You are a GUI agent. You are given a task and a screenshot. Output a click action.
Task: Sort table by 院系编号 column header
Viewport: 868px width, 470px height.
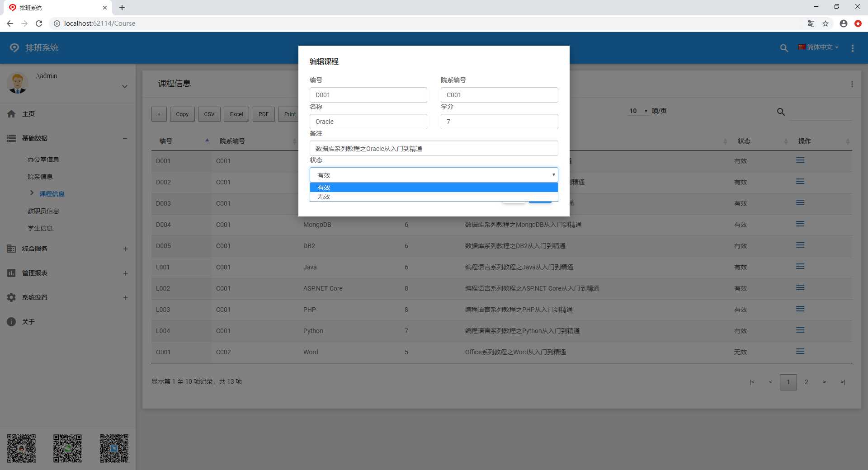[x=255, y=141]
